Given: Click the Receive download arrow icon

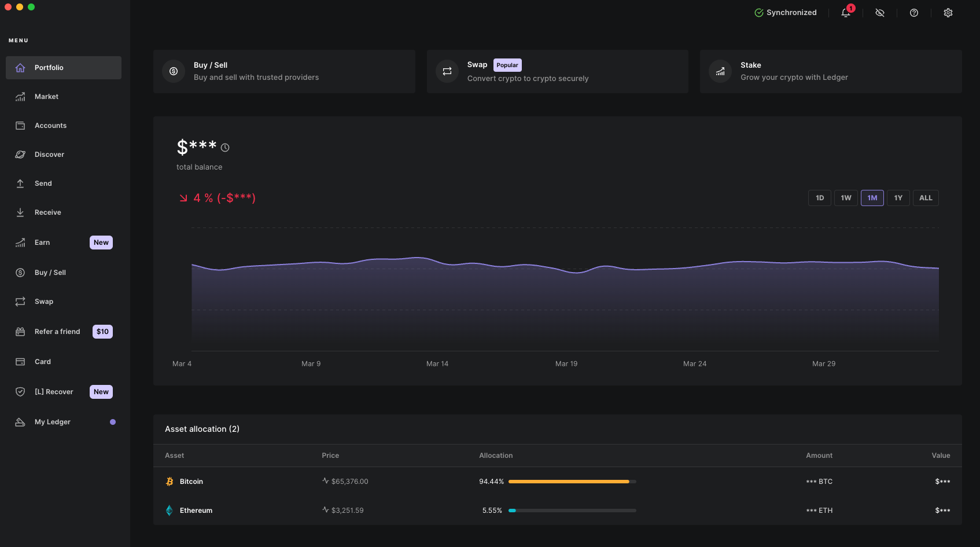Looking at the screenshot, I should point(20,212).
